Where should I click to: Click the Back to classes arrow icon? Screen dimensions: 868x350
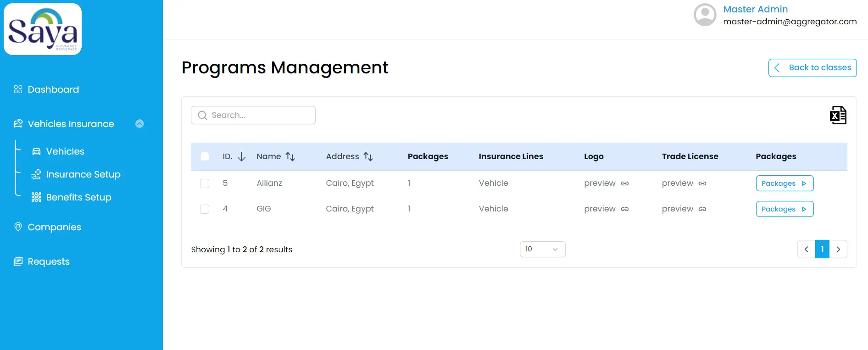777,68
